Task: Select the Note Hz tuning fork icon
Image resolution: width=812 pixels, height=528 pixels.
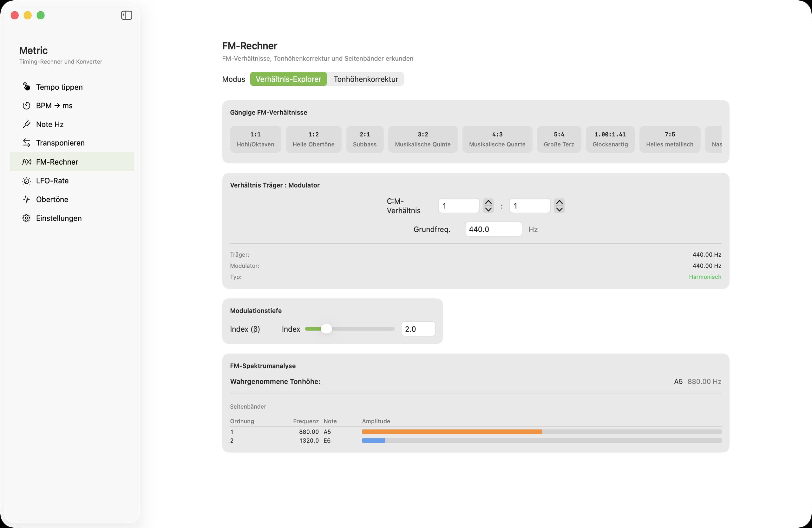Action: click(26, 124)
